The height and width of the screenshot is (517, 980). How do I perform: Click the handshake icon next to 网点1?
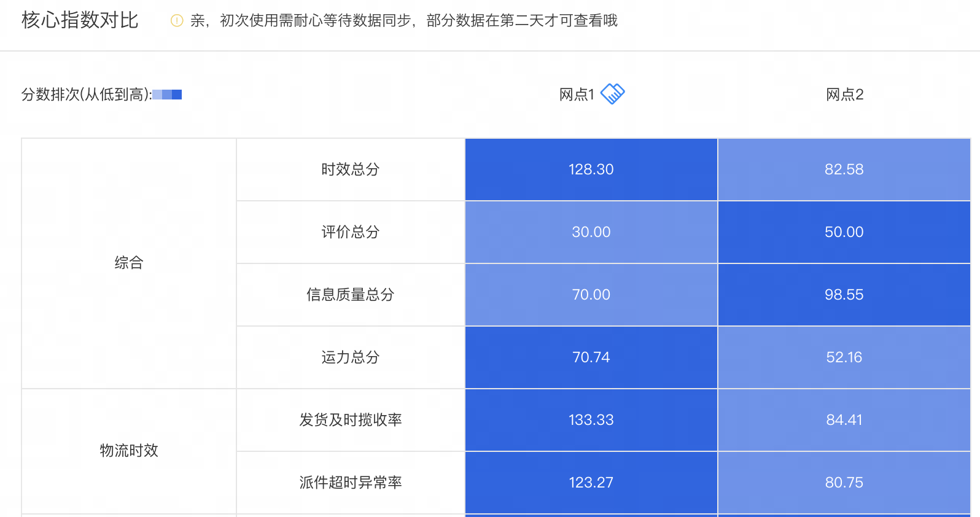[x=612, y=94]
